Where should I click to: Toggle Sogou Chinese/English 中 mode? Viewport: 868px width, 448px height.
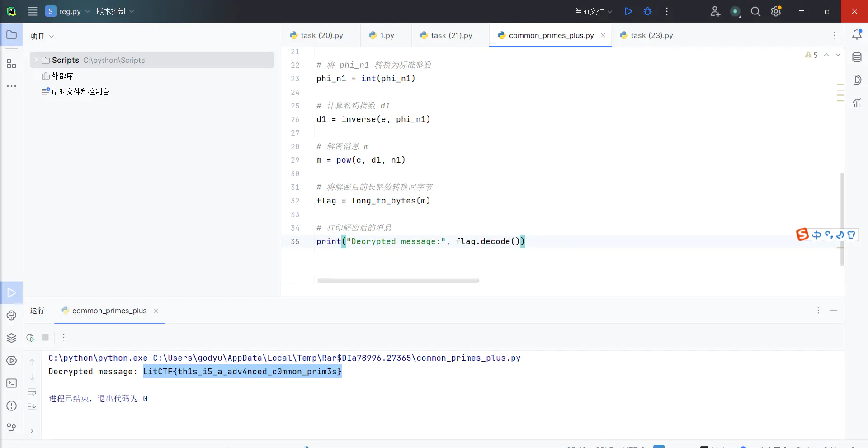point(816,235)
